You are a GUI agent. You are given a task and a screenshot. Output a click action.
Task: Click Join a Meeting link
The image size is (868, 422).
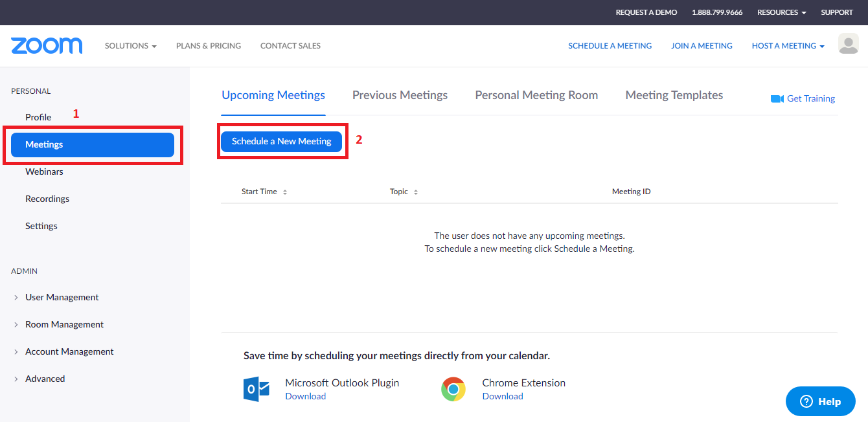coord(702,46)
